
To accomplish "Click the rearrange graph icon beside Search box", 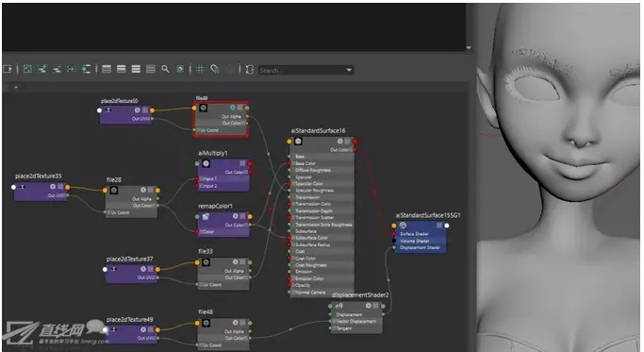I will (x=249, y=69).
